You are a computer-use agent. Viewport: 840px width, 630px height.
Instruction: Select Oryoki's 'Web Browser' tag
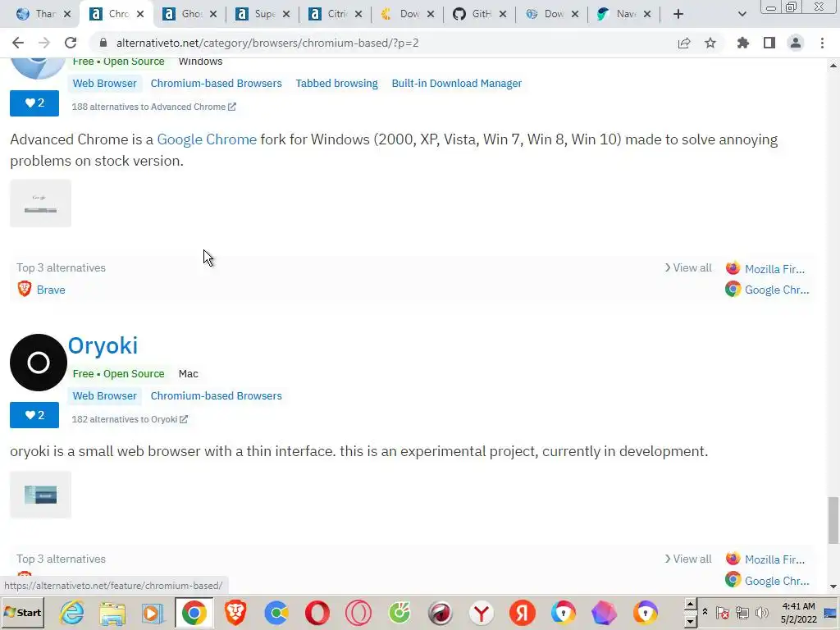point(104,396)
